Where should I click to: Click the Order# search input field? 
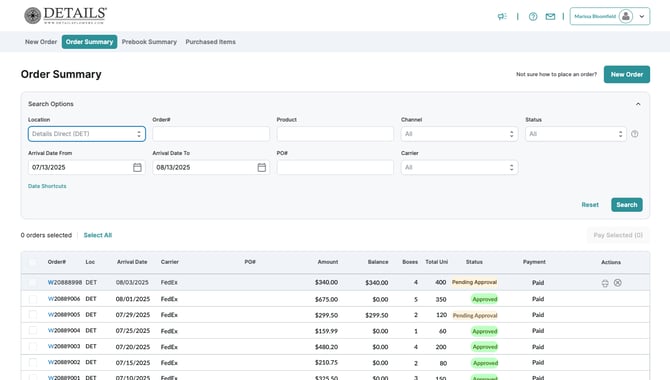tap(211, 134)
